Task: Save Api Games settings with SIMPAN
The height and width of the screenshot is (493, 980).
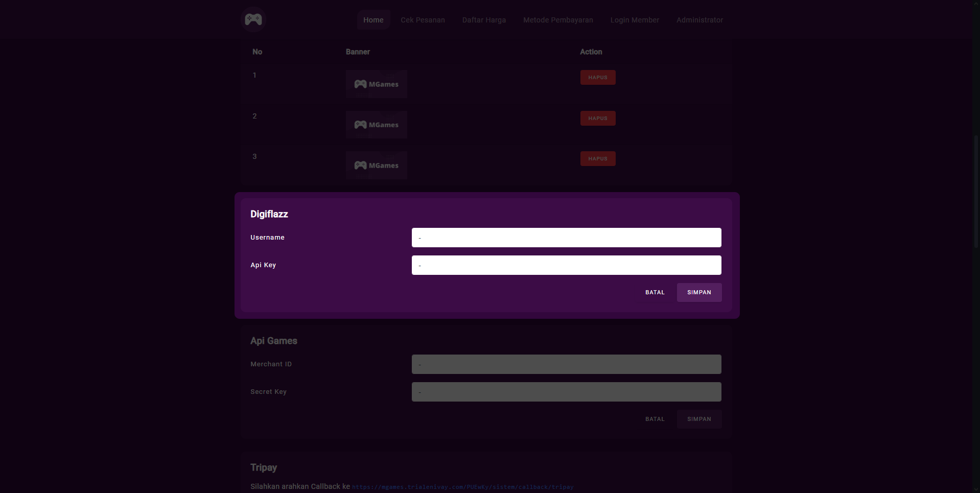Action: tap(699, 419)
